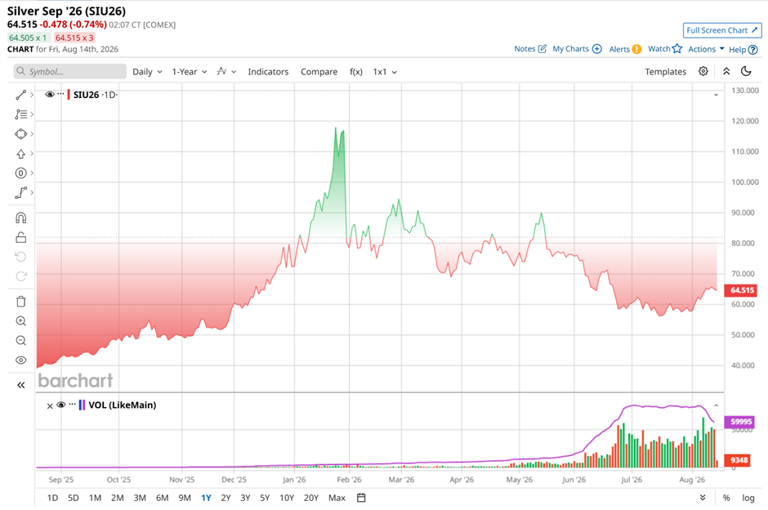Remove the VOL indicator with X
768x510 pixels.
pyautogui.click(x=49, y=406)
